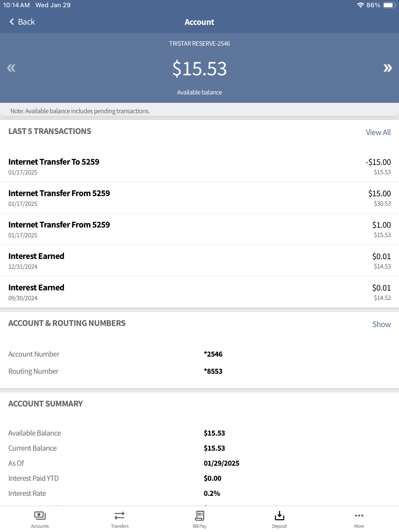The height and width of the screenshot is (532, 399).
Task: Tap the masked account number *2546
Action: pyautogui.click(x=213, y=354)
